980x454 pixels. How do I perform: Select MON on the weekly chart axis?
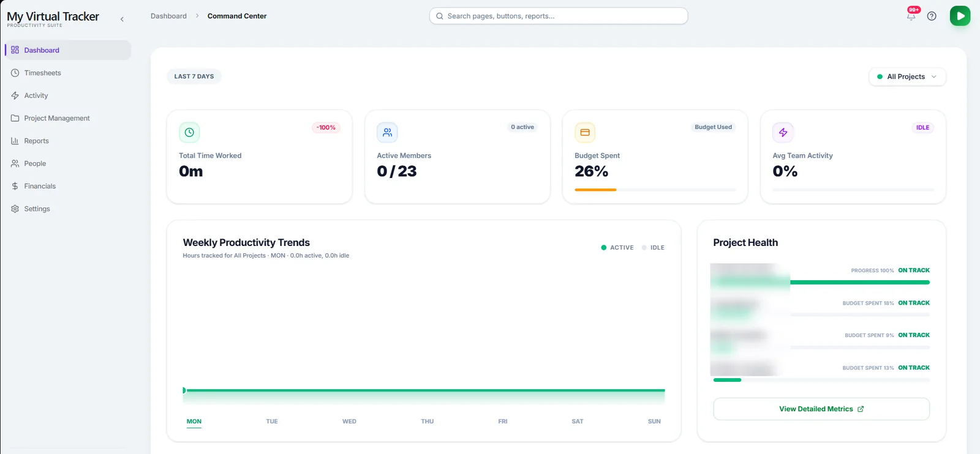(194, 422)
